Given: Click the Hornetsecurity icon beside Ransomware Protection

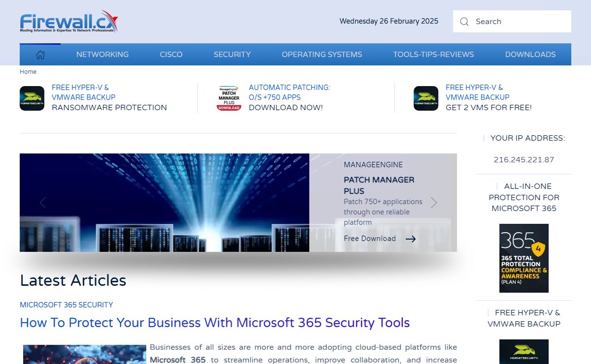Looking at the screenshot, I should tap(32, 98).
